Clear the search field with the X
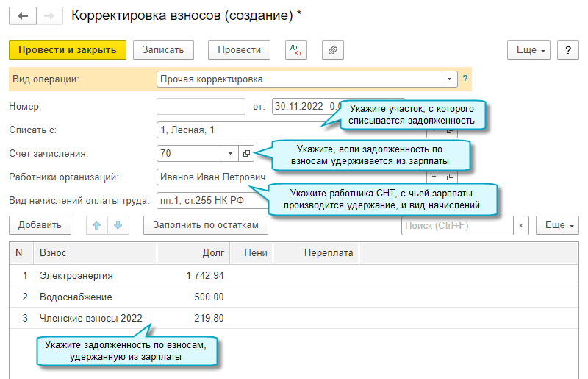 [521, 225]
